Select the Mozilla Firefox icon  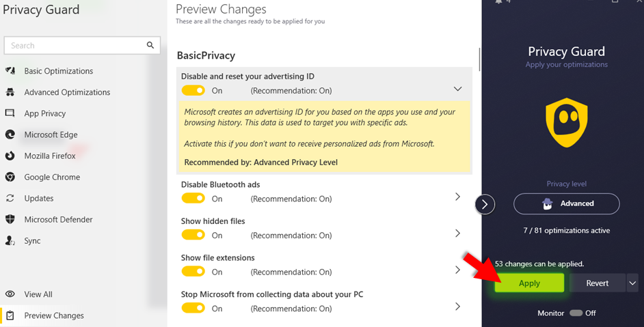(10, 156)
